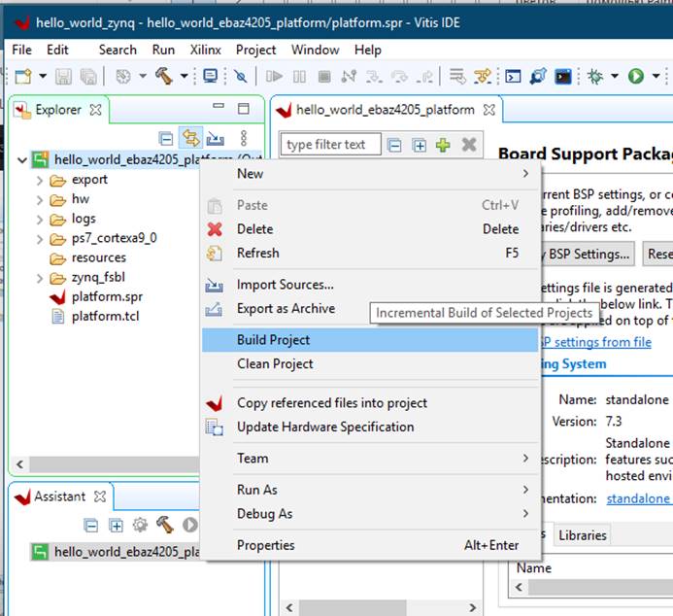Click the hammer Build icon in main toolbar
Image resolution: width=673 pixels, height=616 pixels.
(160, 76)
